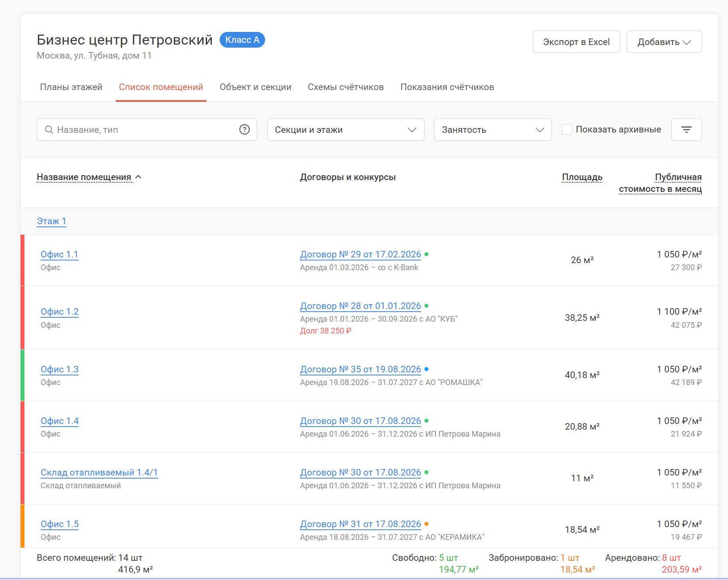728x580 pixels.
Task: Click green status dot of Договор № 29
Action: pos(427,254)
